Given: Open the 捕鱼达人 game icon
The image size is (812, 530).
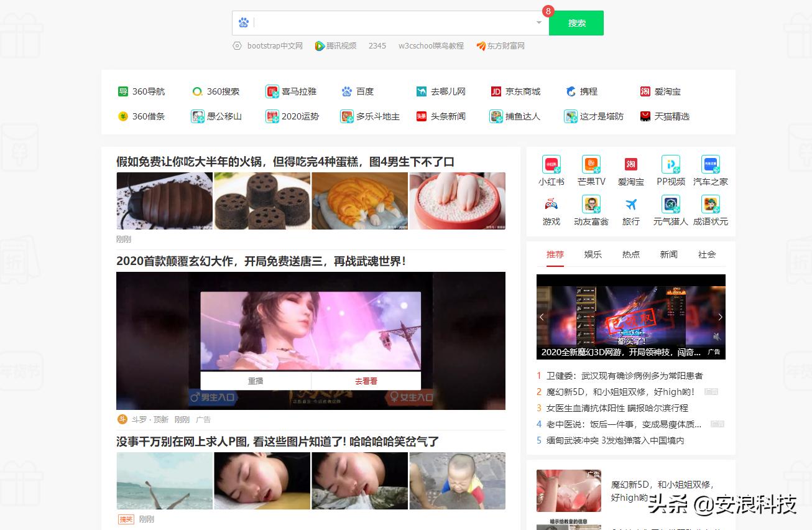Looking at the screenshot, I should click(515, 116).
